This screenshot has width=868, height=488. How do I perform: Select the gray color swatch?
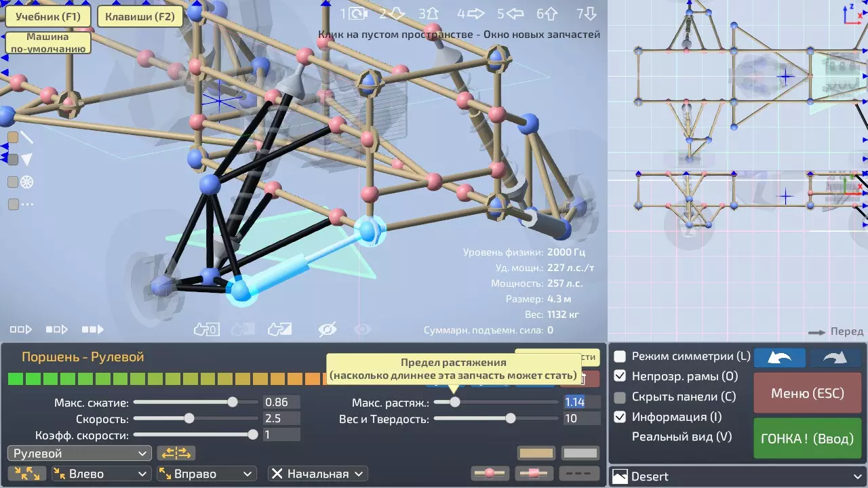pos(580,453)
